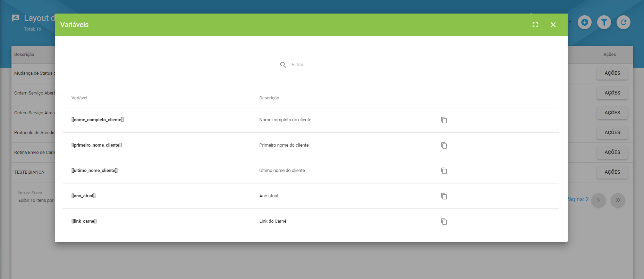Select the [[primeiro_nome_cliente]] text
644x279 pixels.
pos(96,145)
